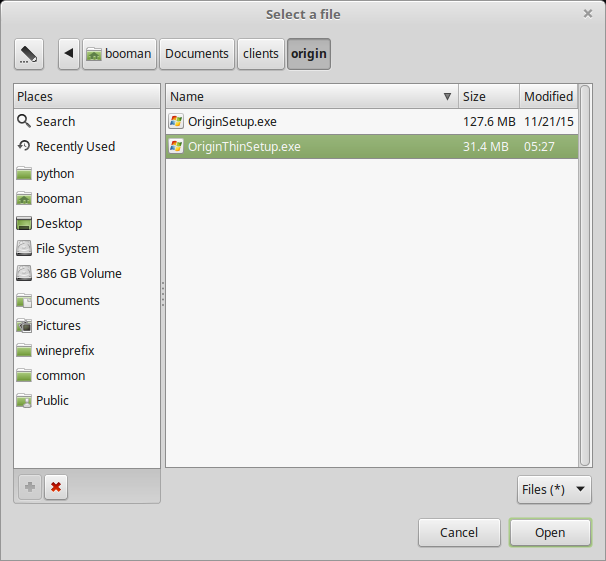Click the 386 GB Volume drive icon
This screenshot has width=606, height=561.
[x=24, y=273]
